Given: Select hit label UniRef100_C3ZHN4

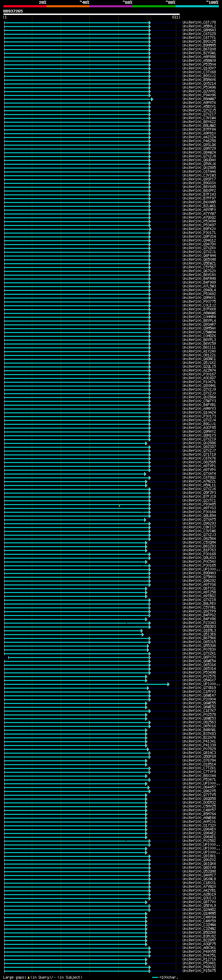Looking at the screenshot, I should click(x=199, y=924).
